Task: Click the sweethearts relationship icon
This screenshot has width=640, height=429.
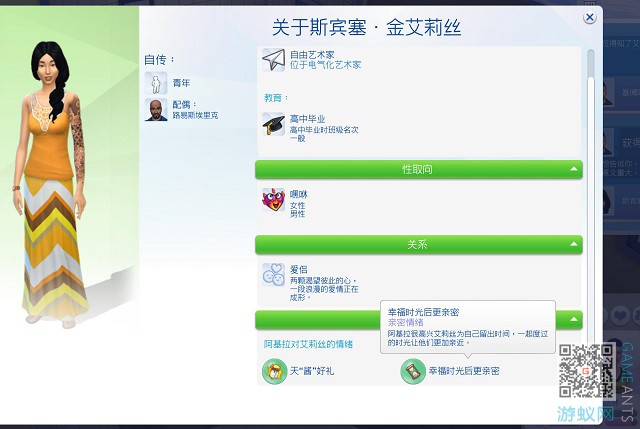Action: pos(273,275)
